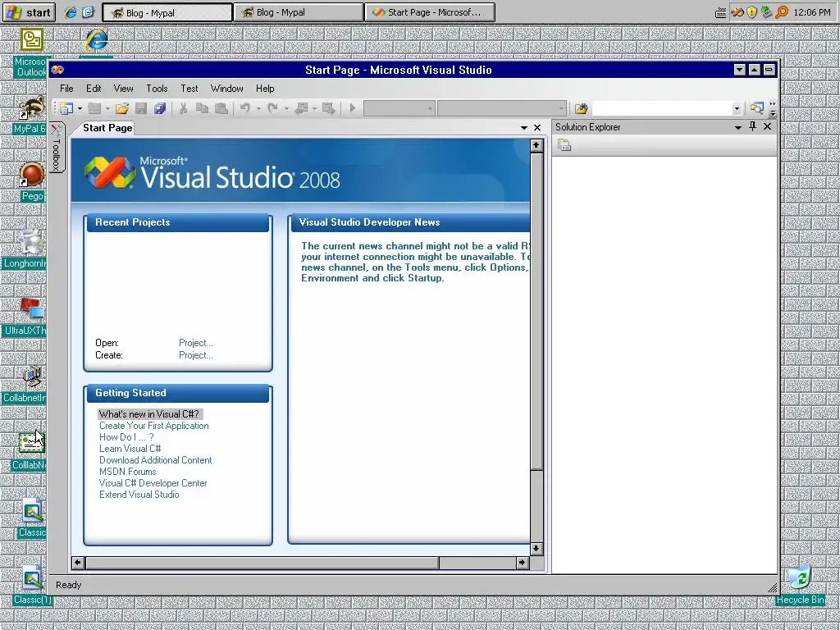The height and width of the screenshot is (630, 840).
Task: Open the Window menu
Action: (x=226, y=89)
